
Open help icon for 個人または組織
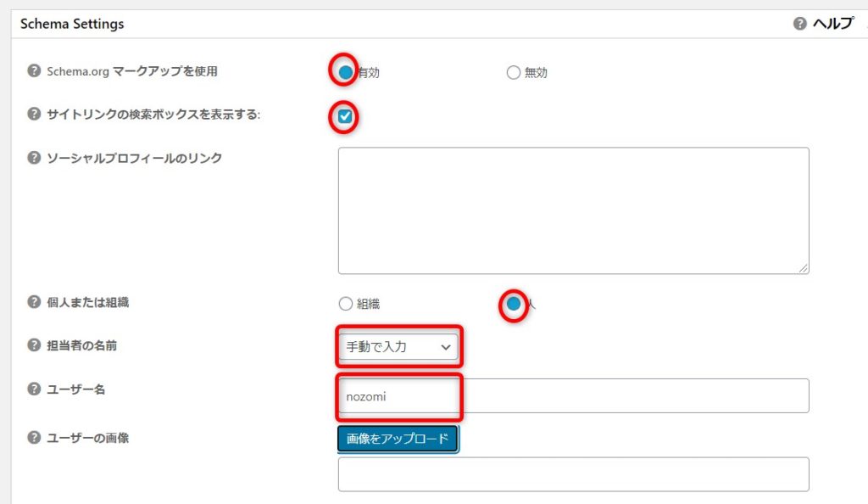tap(34, 302)
